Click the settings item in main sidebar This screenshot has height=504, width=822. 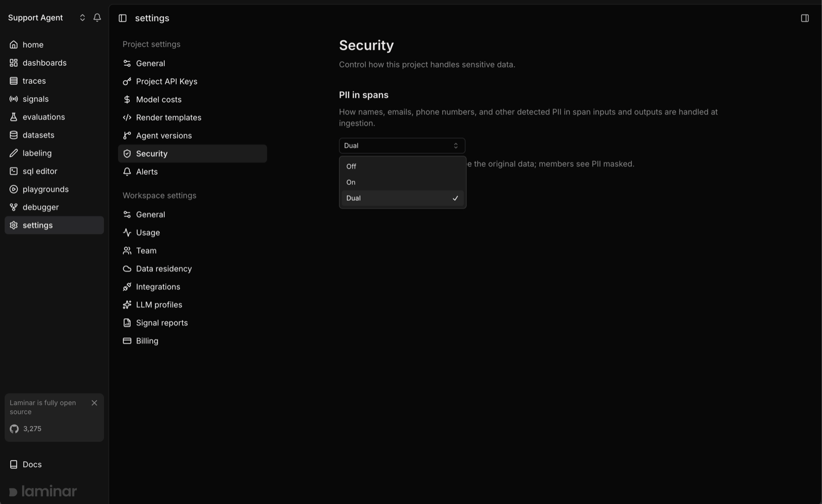(x=54, y=225)
